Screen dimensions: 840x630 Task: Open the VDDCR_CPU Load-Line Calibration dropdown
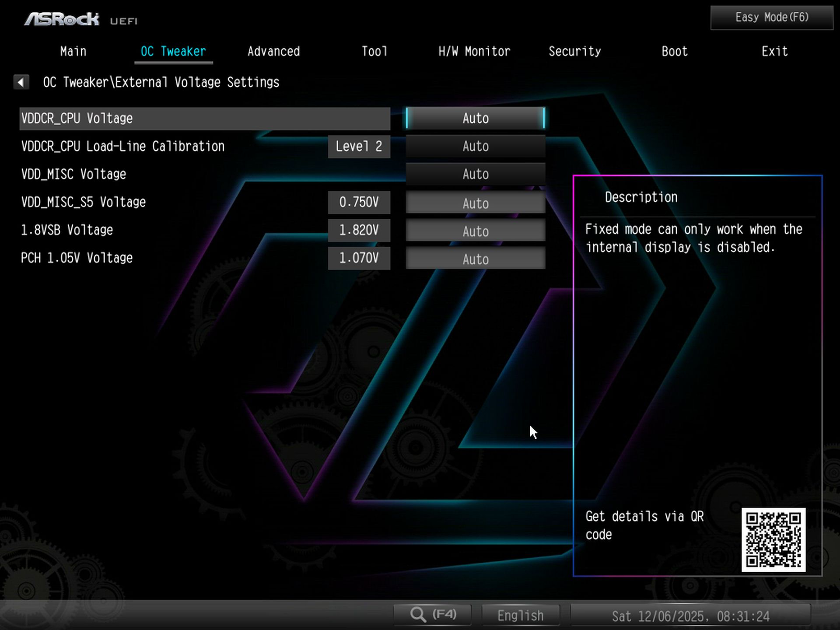(x=475, y=146)
